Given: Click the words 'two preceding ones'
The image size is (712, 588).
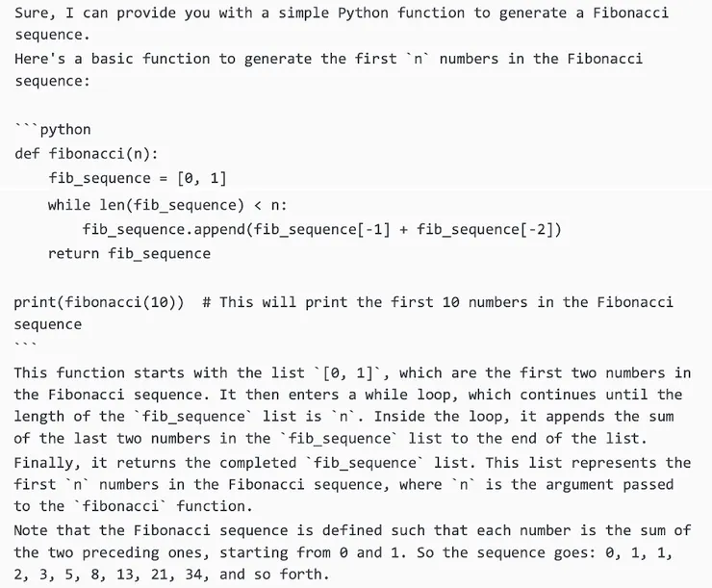Looking at the screenshot, I should coord(125,552).
